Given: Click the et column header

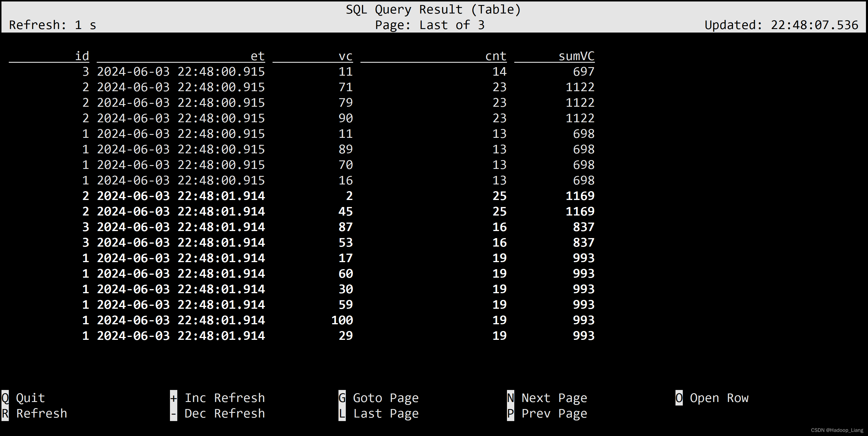Looking at the screenshot, I should coord(258,56).
